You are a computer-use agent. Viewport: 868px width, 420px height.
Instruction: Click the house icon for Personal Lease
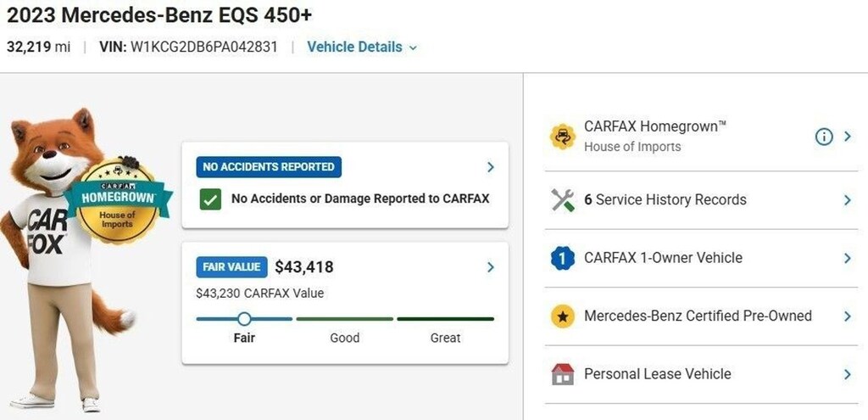pos(563,374)
